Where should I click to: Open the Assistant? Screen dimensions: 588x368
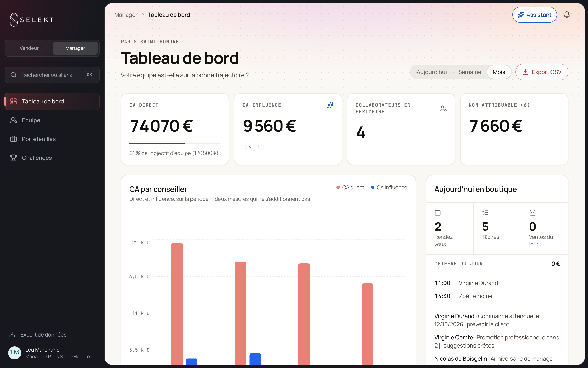point(535,15)
